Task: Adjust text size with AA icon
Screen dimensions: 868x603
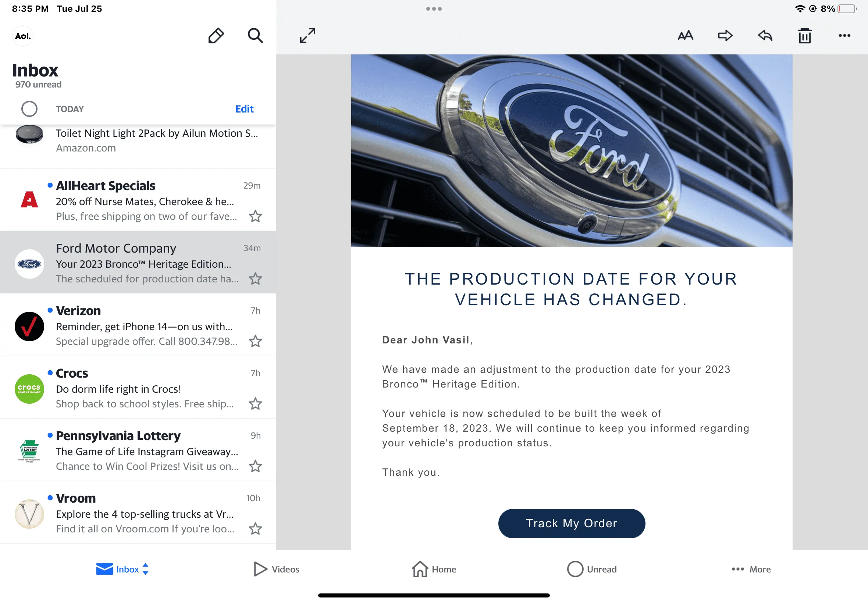Action: pyautogui.click(x=685, y=36)
